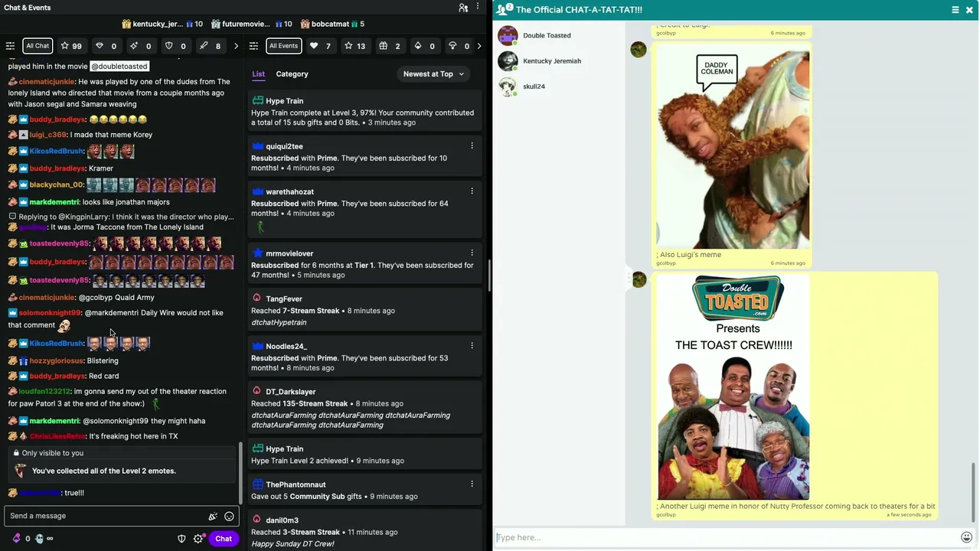Open chat settings gear icon

pos(198,539)
